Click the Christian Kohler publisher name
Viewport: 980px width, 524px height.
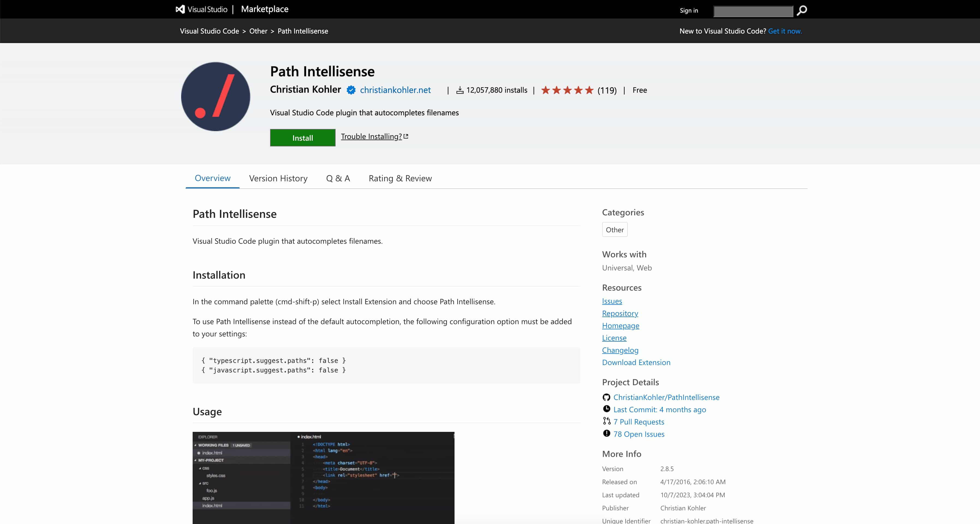point(306,89)
